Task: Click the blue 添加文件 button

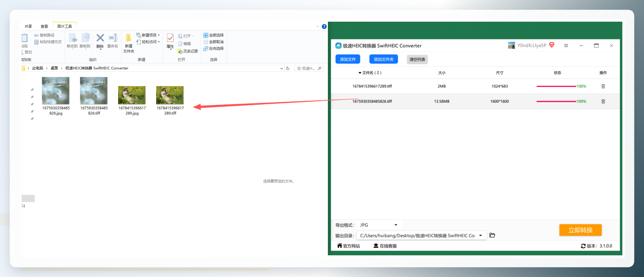Action: 348,59
